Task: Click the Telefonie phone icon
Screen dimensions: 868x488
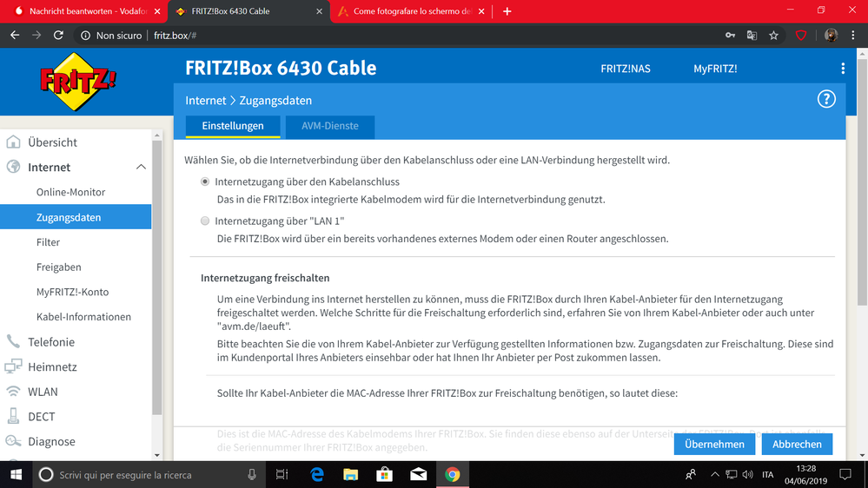Action: 13,341
